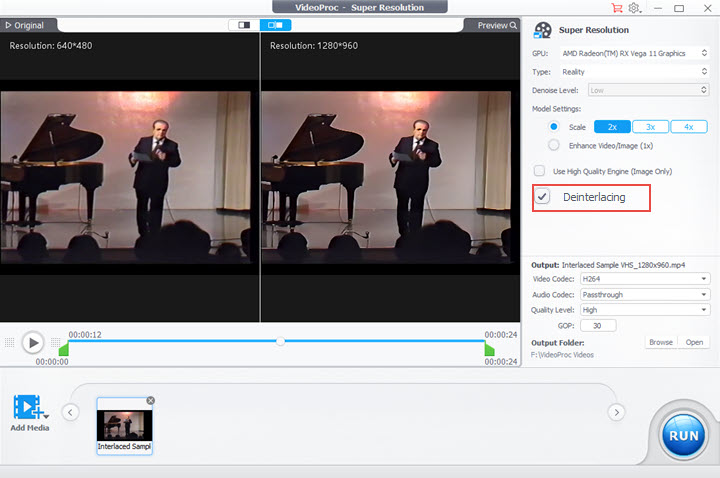This screenshot has width=720, height=478.
Task: Open the shopping cart icon
Action: 617,8
